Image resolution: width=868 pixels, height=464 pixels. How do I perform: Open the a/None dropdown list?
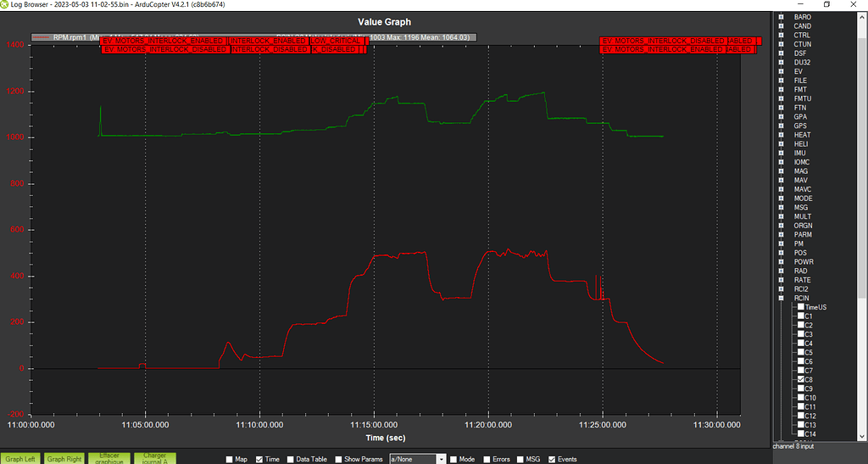[441, 459]
